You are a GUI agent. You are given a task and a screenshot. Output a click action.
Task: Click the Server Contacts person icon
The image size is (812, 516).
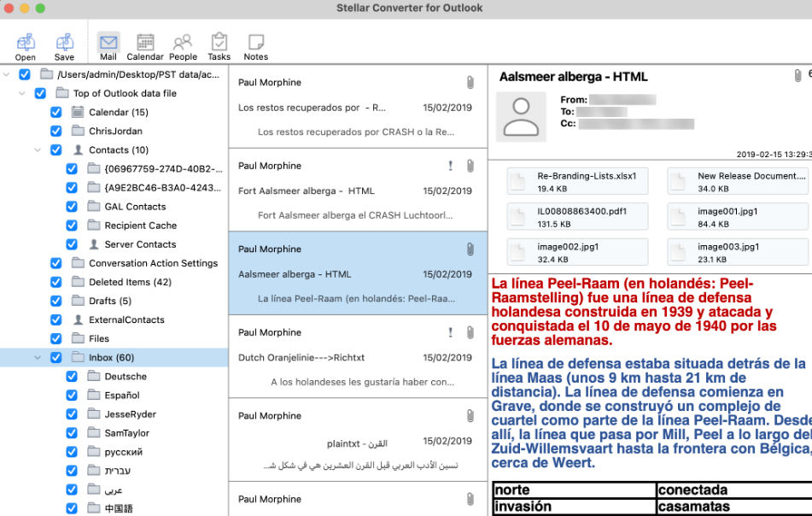click(x=94, y=244)
